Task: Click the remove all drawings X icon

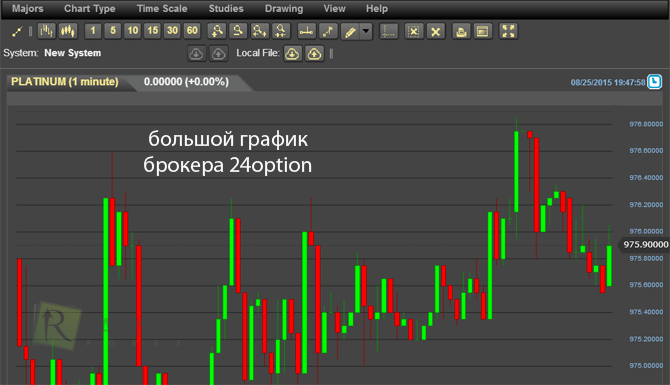Action: (x=435, y=31)
